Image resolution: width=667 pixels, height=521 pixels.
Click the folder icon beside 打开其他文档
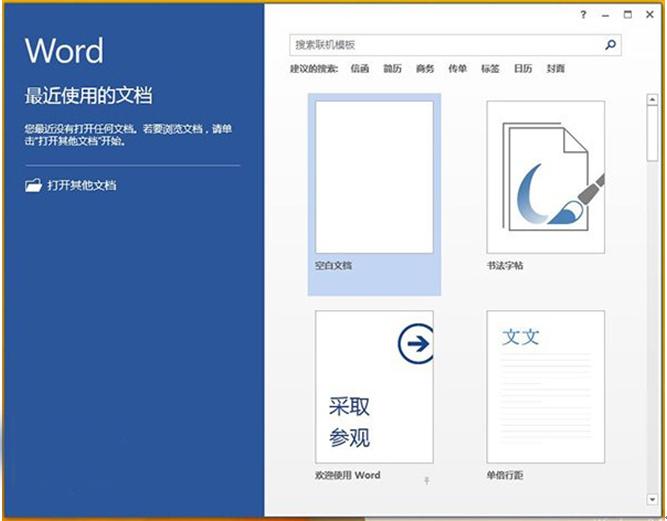33,185
